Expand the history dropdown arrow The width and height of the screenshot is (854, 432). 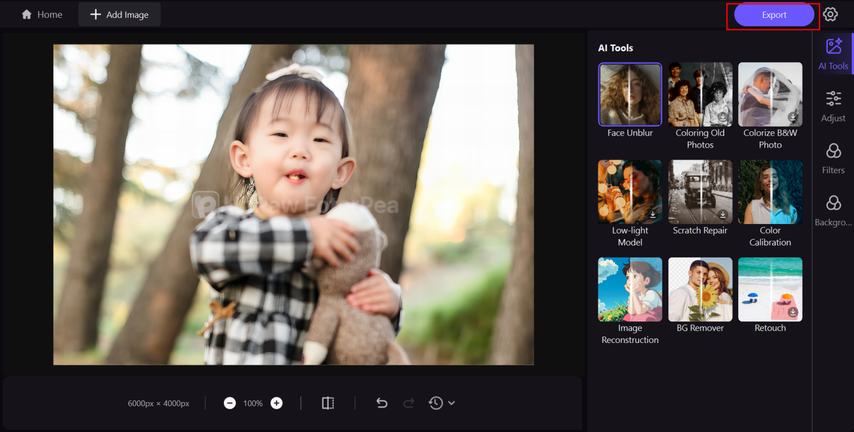pyautogui.click(x=452, y=403)
